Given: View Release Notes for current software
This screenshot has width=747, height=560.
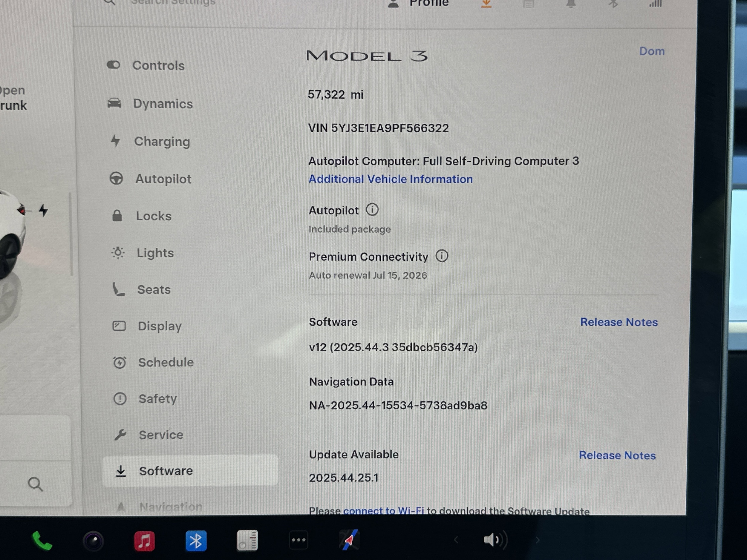Looking at the screenshot, I should [x=619, y=322].
